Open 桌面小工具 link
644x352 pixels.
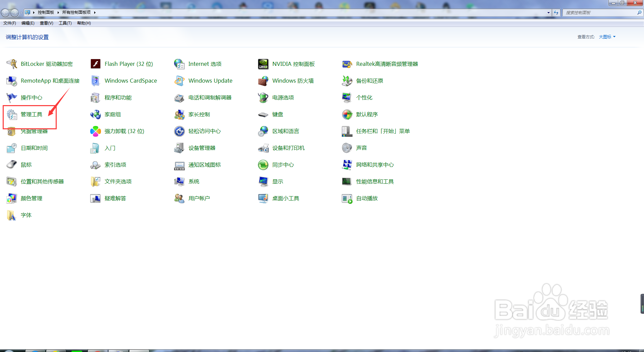(x=286, y=198)
